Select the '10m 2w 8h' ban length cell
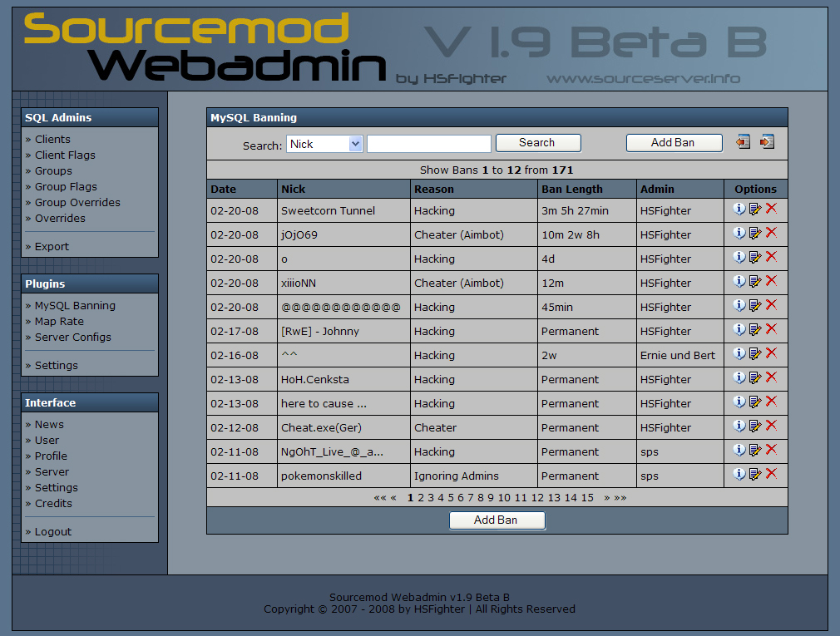The width and height of the screenshot is (840, 636). [586, 235]
